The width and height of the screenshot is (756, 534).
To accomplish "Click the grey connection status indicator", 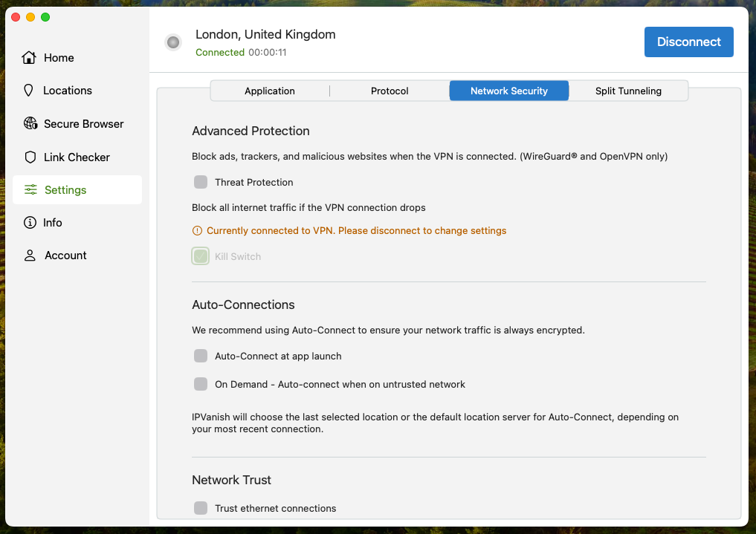I will tap(173, 42).
